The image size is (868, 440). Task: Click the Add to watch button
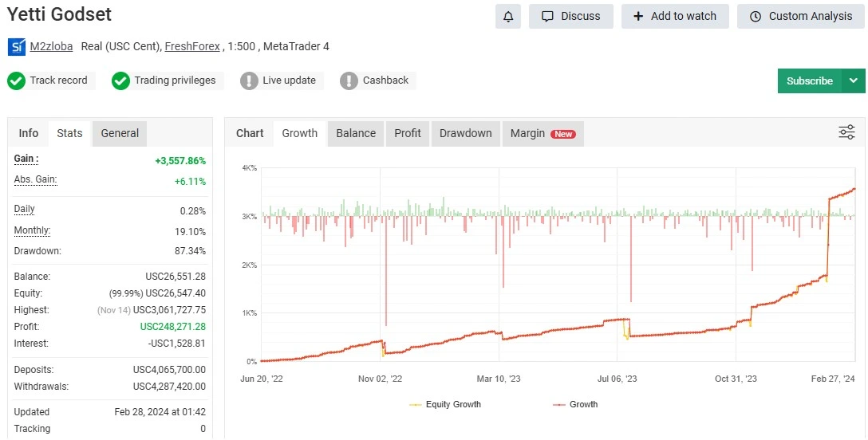click(675, 16)
